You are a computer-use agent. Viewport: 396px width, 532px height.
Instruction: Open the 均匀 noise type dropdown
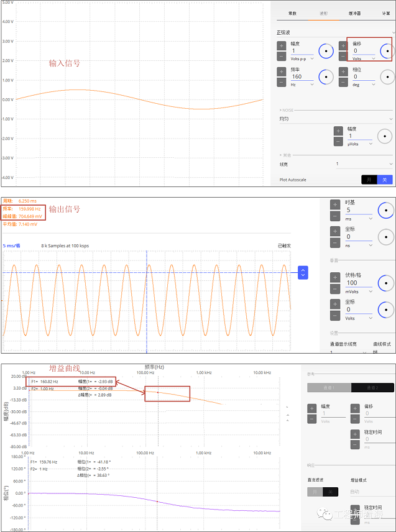pyautogui.click(x=336, y=119)
